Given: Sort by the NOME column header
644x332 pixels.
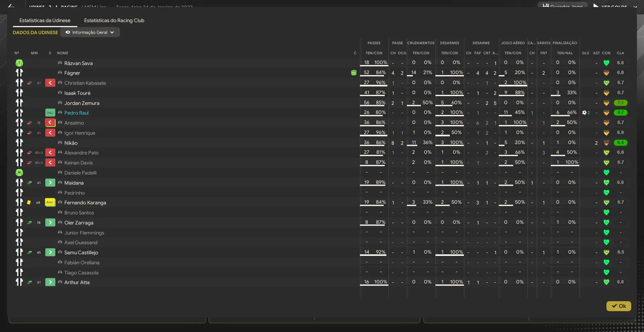Looking at the screenshot, I should [x=62, y=53].
